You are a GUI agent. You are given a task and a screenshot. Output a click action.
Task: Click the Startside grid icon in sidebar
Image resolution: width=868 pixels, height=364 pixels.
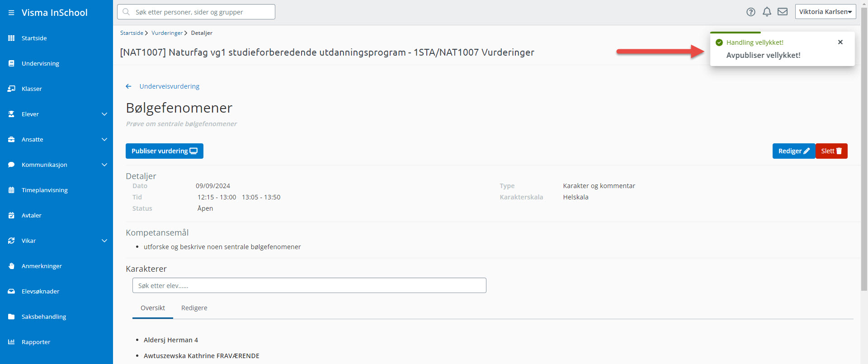11,38
